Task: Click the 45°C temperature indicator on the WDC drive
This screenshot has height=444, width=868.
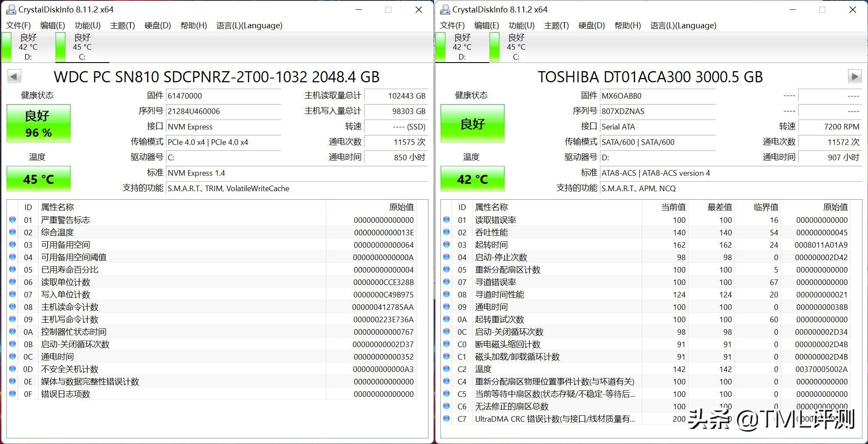Action: pos(38,179)
